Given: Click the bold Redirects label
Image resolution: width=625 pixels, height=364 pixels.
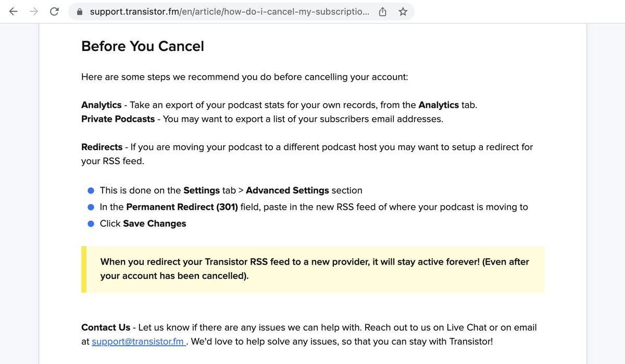Looking at the screenshot, I should [102, 147].
